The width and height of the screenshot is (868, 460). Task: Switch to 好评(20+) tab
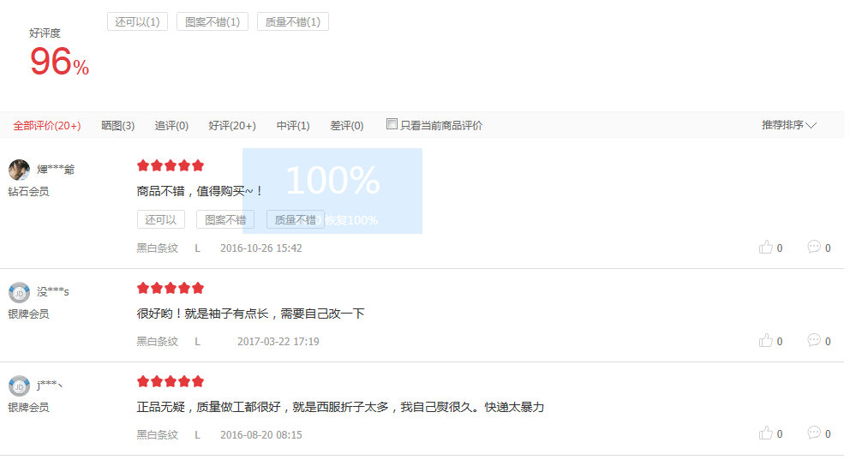232,126
